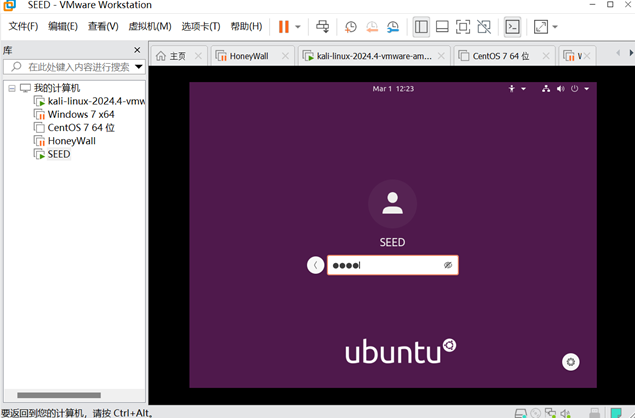This screenshot has width=635, height=418.
Task: Select Windows 7 x64 in library
Action: pos(81,115)
